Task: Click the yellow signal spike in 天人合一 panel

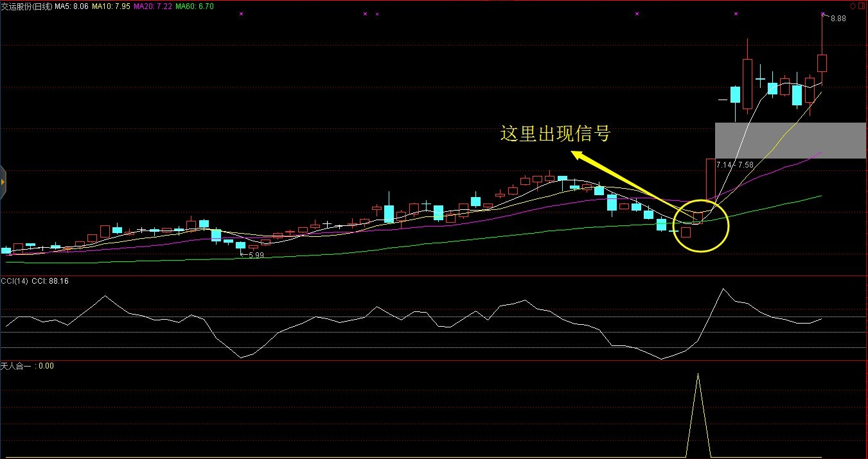Action: 698,414
